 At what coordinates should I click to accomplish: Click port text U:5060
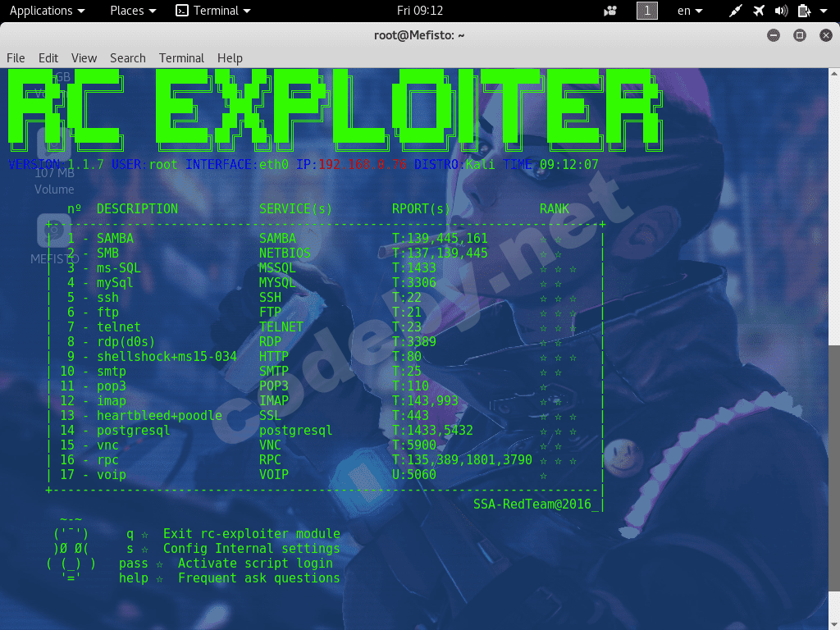pos(414,474)
